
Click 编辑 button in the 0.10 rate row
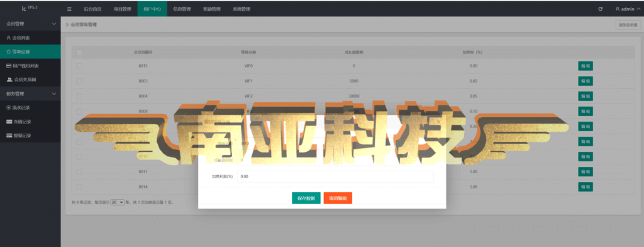[586, 112]
